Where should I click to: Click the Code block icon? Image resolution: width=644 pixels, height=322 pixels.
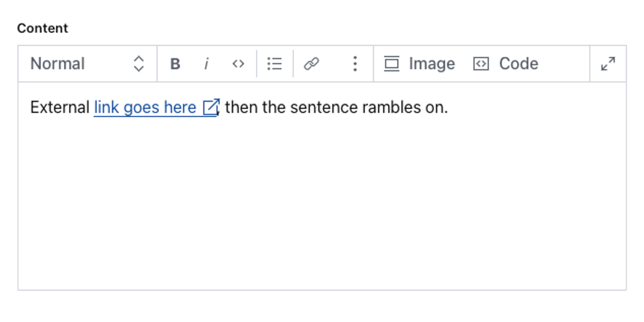click(481, 64)
